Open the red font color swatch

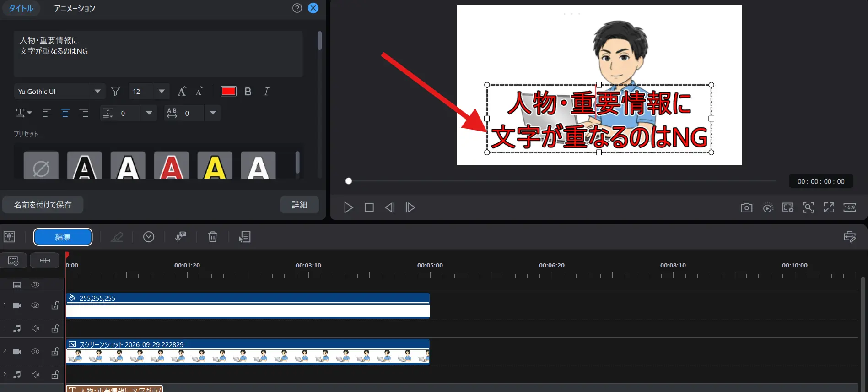[x=228, y=92]
